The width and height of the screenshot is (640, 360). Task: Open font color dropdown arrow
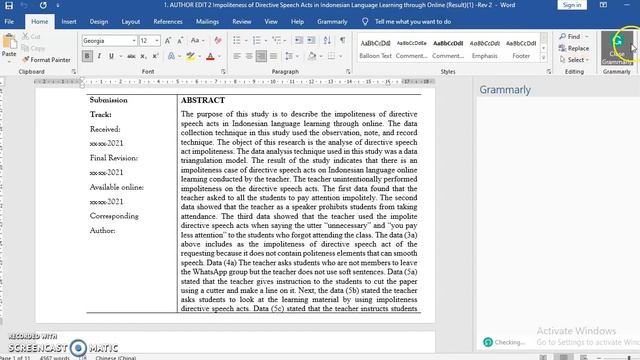pyautogui.click(x=219, y=56)
